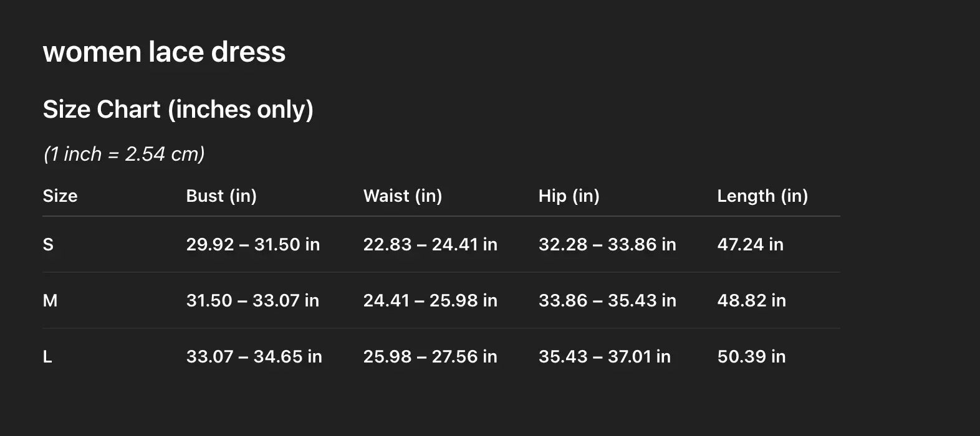Select waist value 24.41 – 25.98 in
The width and height of the screenshot is (980, 436).
coord(430,300)
